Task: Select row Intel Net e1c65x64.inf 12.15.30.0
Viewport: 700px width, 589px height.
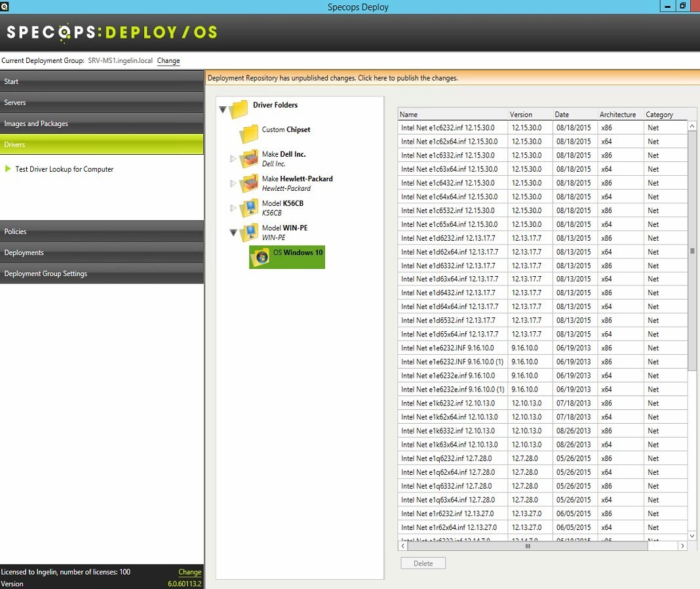Action: pyautogui.click(x=542, y=224)
